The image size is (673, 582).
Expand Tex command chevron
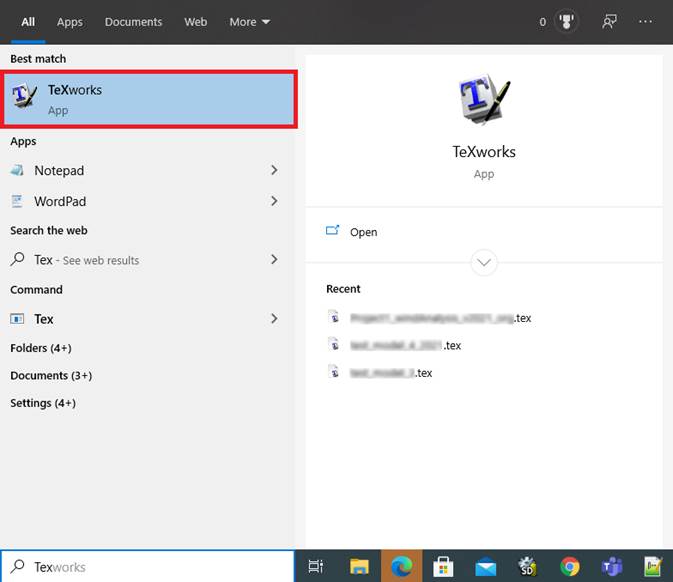(274, 318)
